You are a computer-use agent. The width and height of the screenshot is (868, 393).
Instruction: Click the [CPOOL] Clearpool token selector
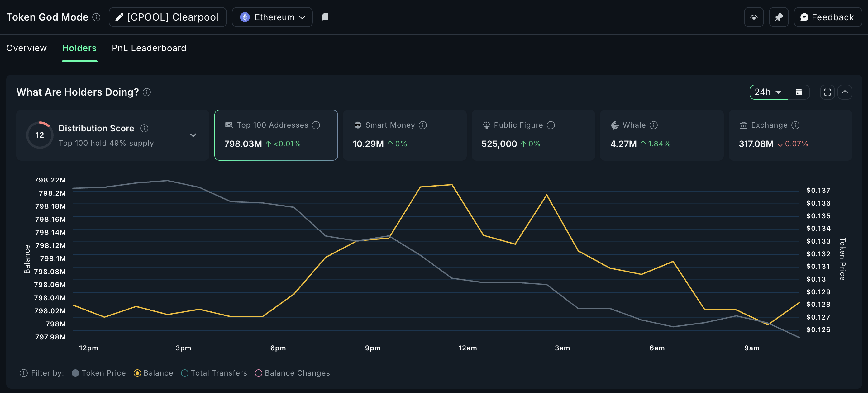point(168,17)
